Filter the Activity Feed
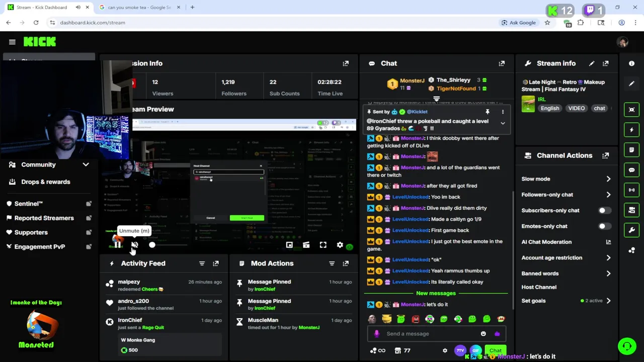 coord(202,263)
